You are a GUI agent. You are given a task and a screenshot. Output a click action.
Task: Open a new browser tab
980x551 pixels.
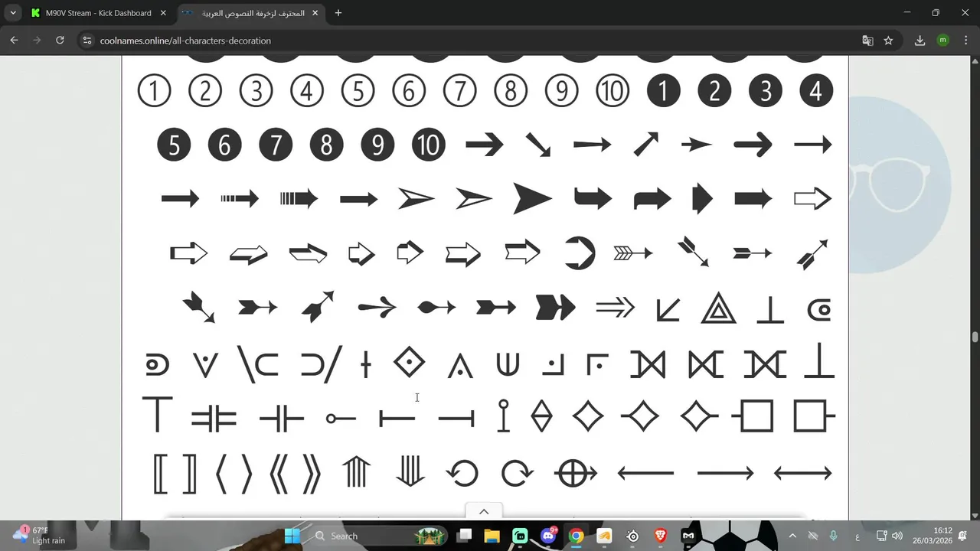[x=338, y=13]
